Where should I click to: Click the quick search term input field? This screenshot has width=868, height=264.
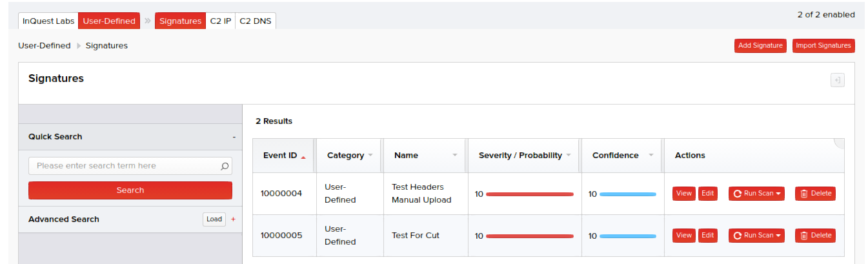[x=124, y=166]
